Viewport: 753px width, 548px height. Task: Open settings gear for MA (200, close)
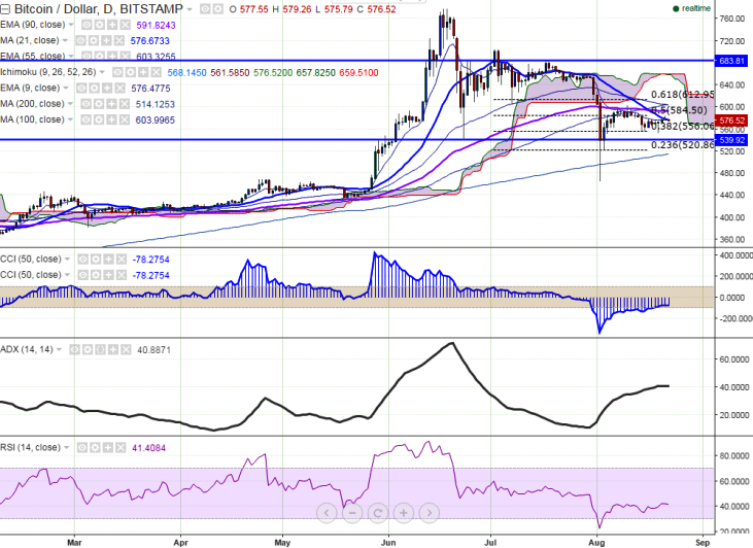coord(98,104)
